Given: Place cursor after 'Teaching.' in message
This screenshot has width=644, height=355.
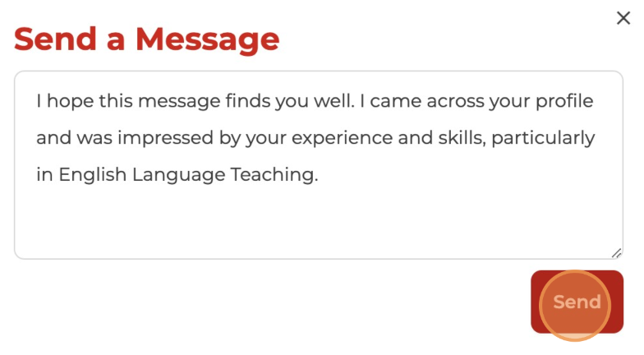Looking at the screenshot, I should pyautogui.click(x=319, y=174).
